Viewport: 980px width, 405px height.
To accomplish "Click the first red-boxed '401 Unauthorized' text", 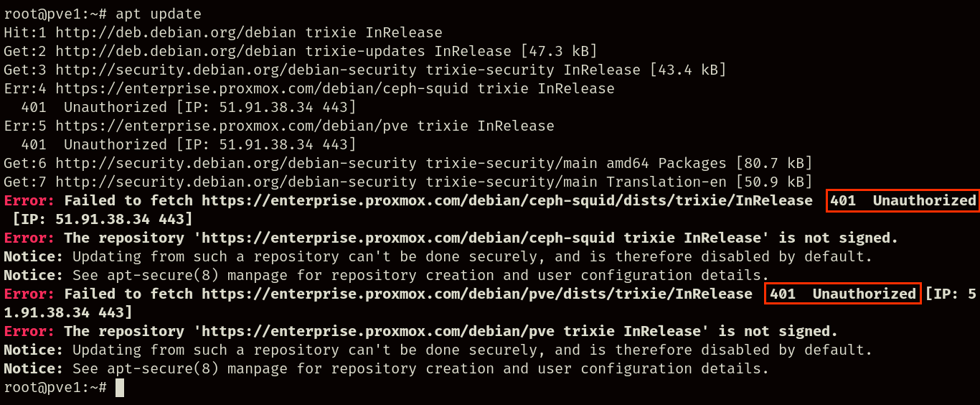I will (903, 201).
